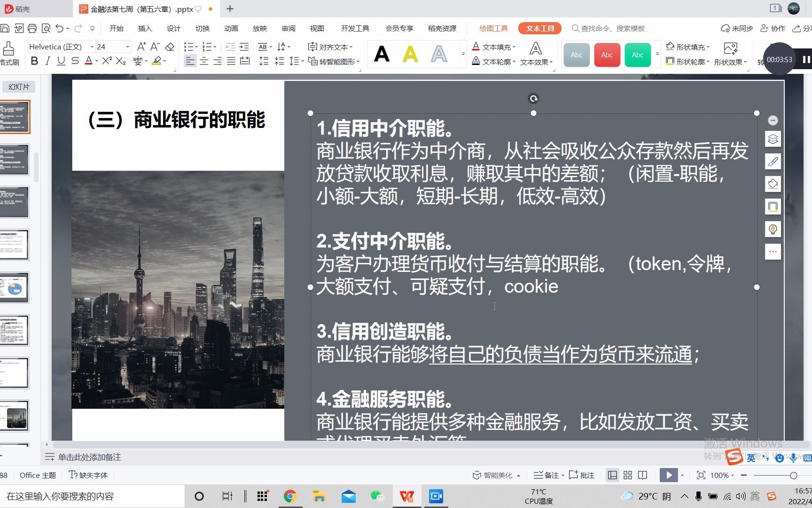812x508 pixels.
Task: Switch to slide sorter view
Action: click(x=628, y=475)
